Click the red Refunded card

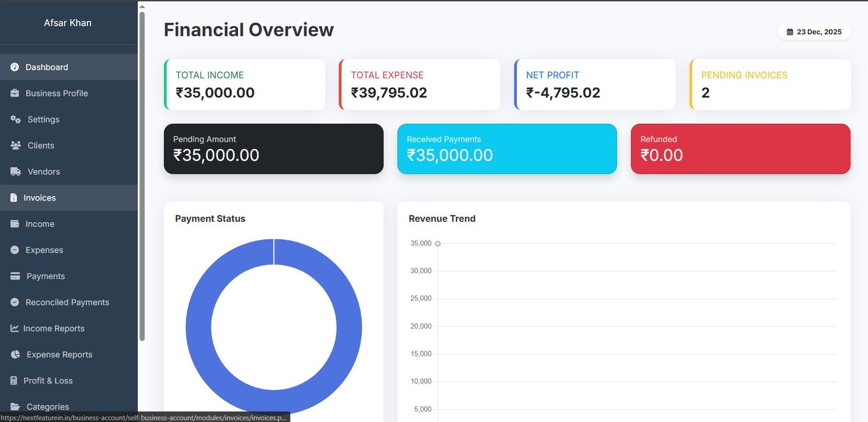click(741, 149)
